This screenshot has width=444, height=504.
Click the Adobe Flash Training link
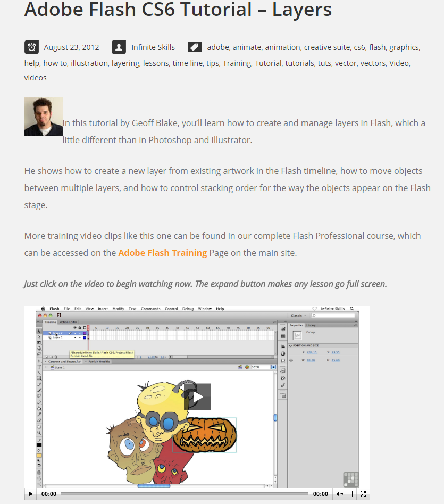(x=163, y=253)
